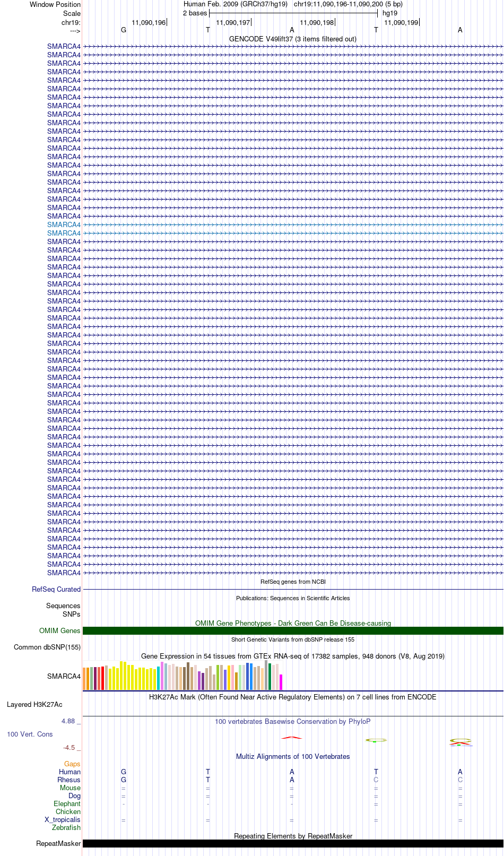Click the Zebrafish alignment row label
The width and height of the screenshot is (504, 856).
click(66, 827)
